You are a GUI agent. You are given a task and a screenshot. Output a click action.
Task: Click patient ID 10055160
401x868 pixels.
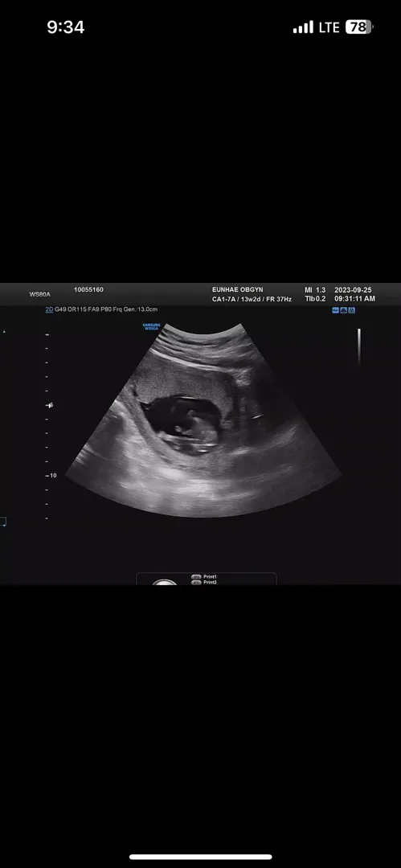pyautogui.click(x=88, y=289)
